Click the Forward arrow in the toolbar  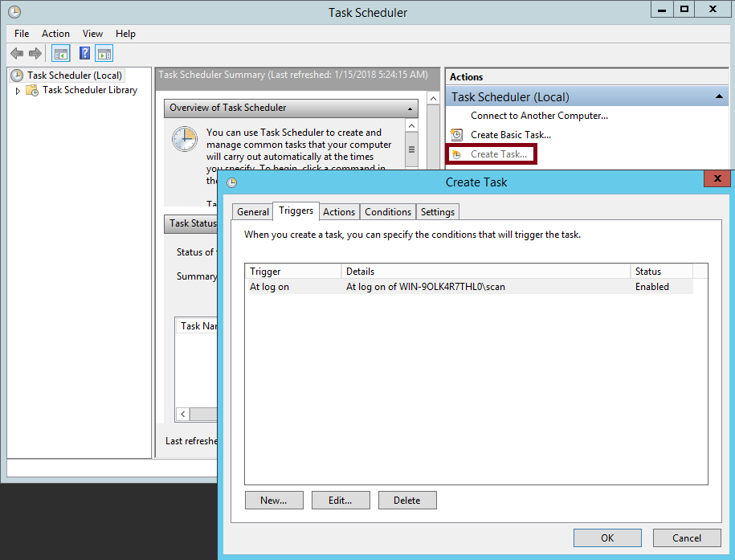(x=35, y=54)
